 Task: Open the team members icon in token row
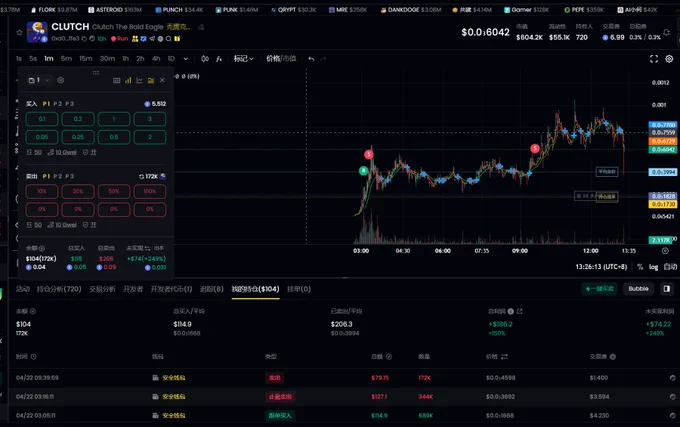[135, 39]
